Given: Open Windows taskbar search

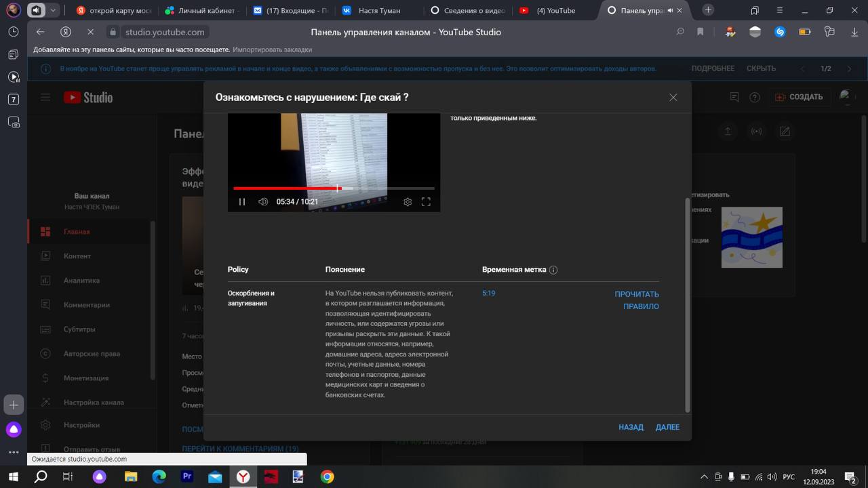Looking at the screenshot, I should click(41, 477).
